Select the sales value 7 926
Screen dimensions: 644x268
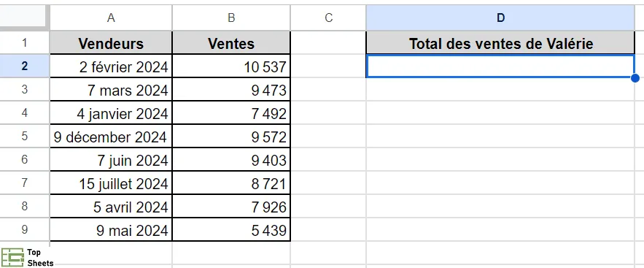pyautogui.click(x=231, y=207)
